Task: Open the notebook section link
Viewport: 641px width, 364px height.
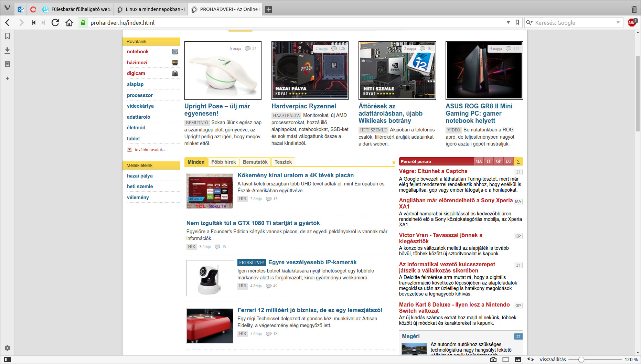Action: (x=138, y=52)
